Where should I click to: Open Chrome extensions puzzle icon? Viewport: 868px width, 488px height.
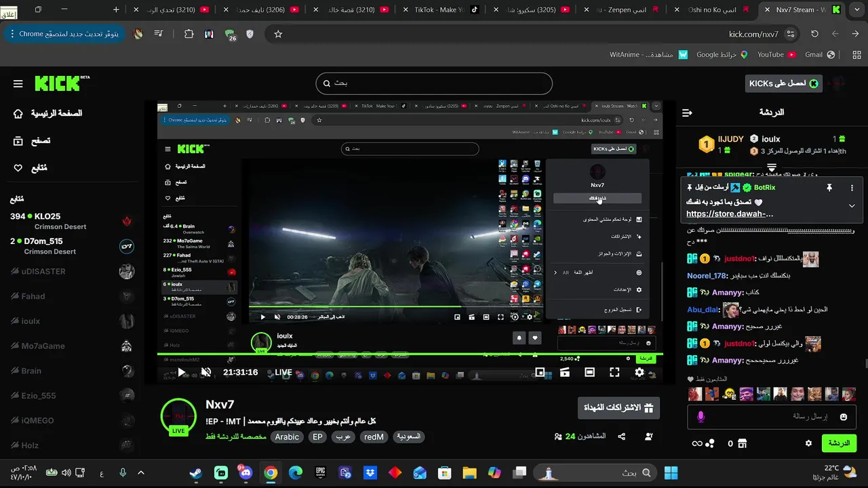coord(189,34)
